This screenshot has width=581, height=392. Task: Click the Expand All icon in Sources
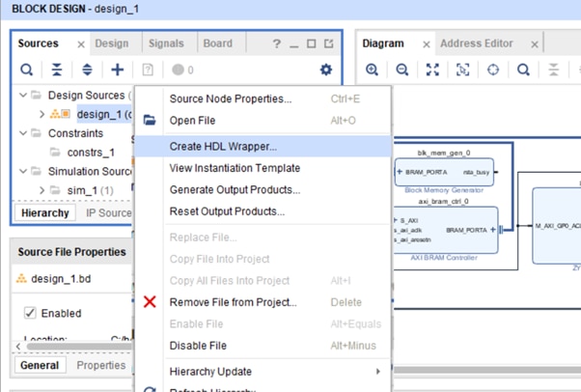[87, 70]
